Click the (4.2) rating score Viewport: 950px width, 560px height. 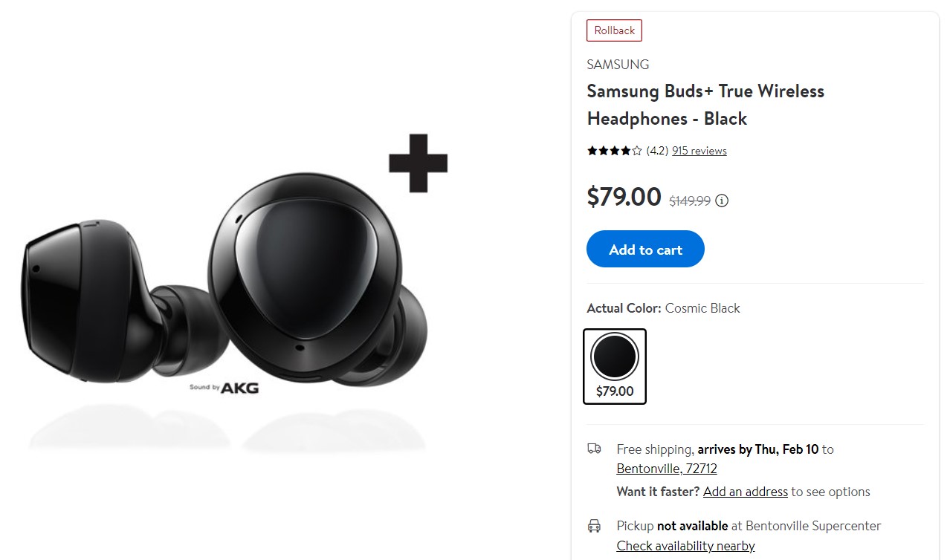[656, 151]
